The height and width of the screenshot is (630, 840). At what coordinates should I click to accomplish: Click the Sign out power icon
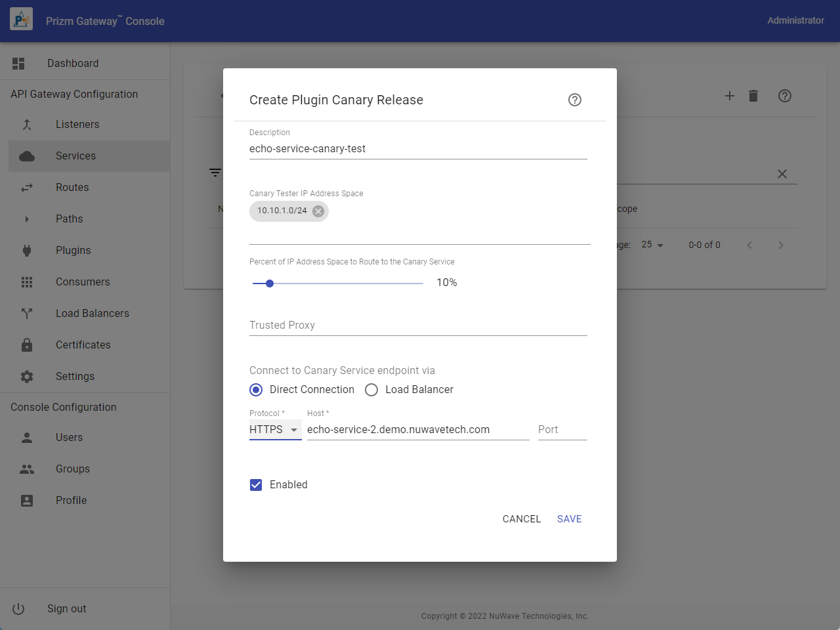(18, 608)
